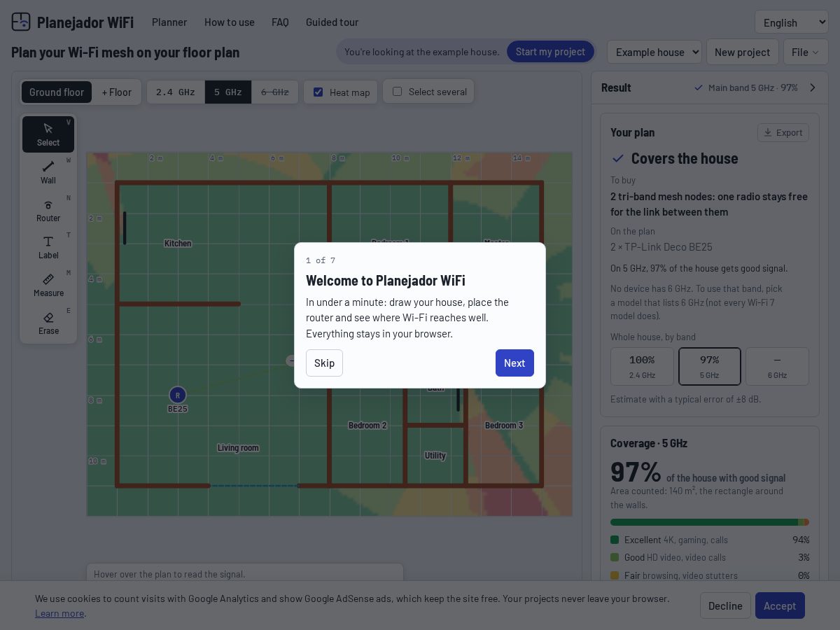The image size is (840, 630).
Task: Choose the Wall drawing tool
Action: 48,172
